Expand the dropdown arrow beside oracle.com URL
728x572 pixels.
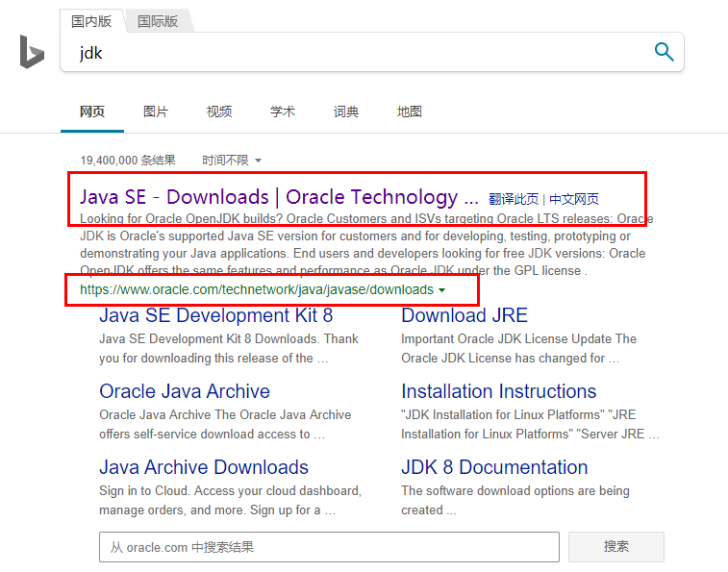(x=442, y=290)
